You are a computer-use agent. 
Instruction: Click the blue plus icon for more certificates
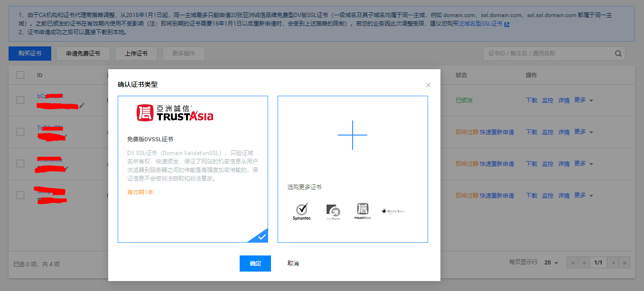(x=353, y=135)
